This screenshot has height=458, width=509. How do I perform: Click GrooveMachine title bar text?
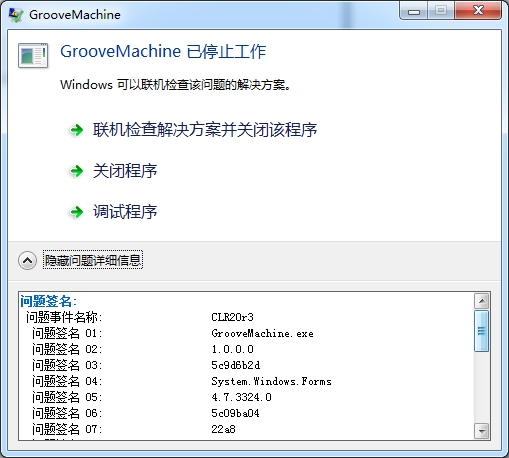[x=75, y=15]
